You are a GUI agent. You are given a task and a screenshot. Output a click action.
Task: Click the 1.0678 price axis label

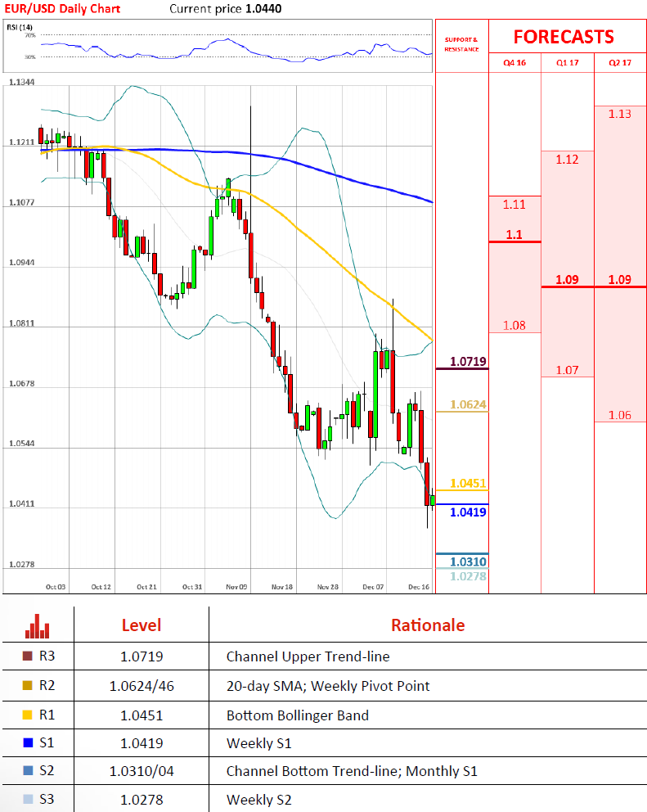coord(22,384)
